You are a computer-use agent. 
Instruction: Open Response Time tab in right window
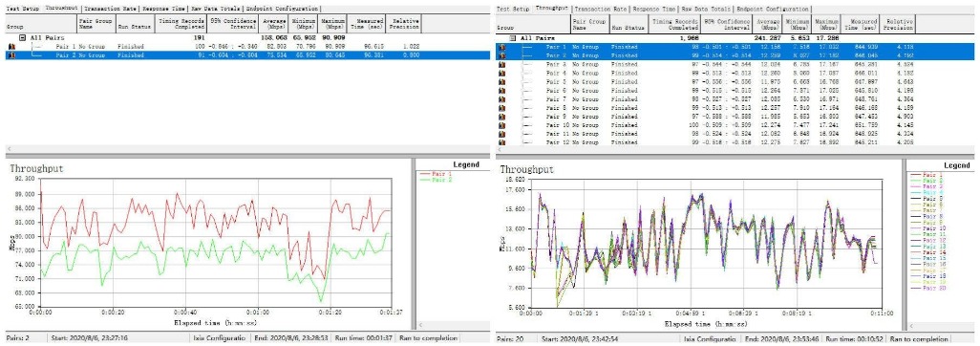coord(654,10)
